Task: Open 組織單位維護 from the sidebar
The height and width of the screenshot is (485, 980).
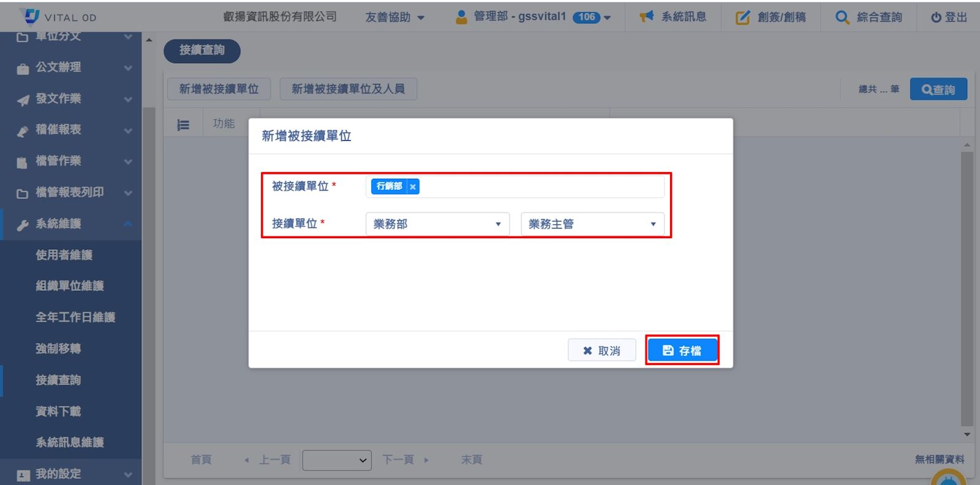Action: point(69,286)
